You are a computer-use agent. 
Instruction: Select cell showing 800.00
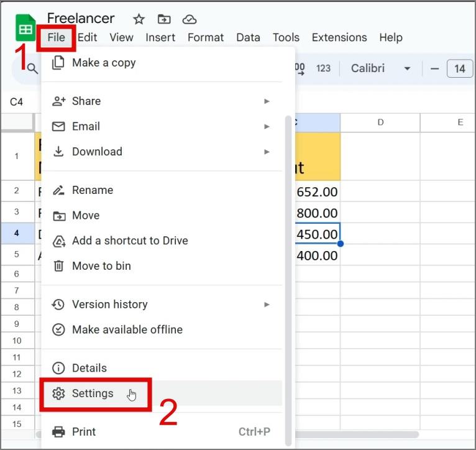point(318,213)
